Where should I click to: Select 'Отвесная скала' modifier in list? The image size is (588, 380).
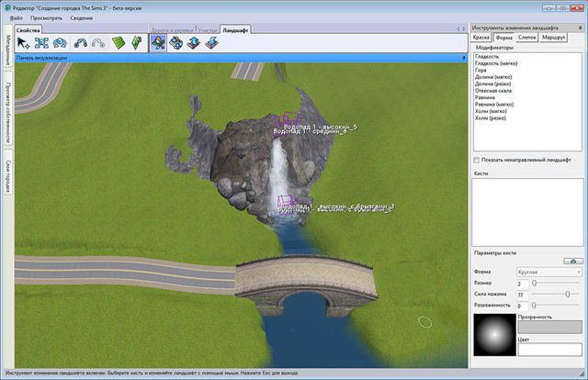[493, 91]
